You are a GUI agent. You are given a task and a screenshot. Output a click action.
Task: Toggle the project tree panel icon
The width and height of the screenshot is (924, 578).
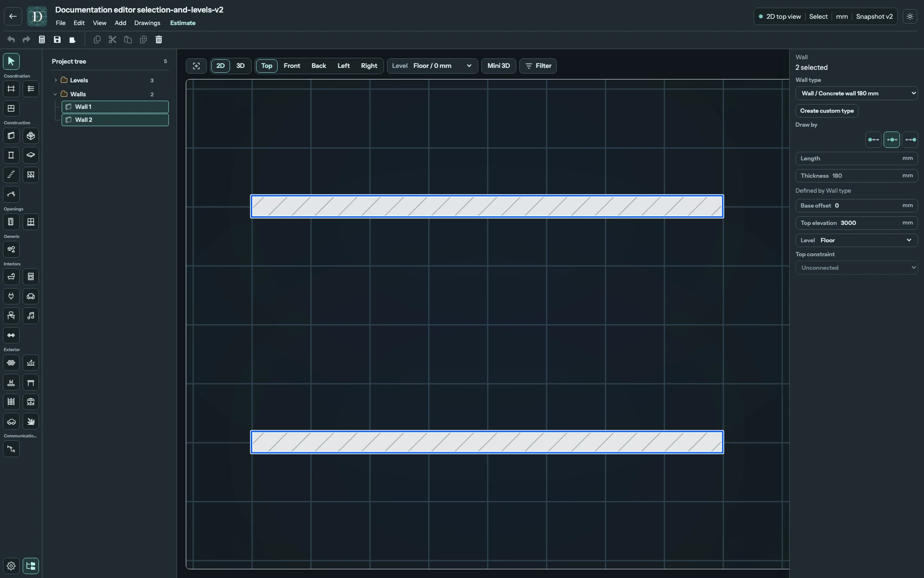point(31,566)
